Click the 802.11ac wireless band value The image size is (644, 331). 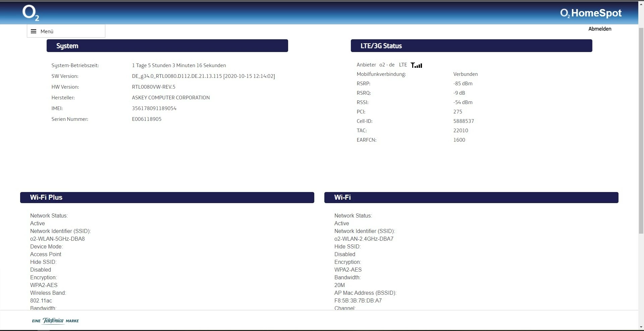[x=41, y=301]
